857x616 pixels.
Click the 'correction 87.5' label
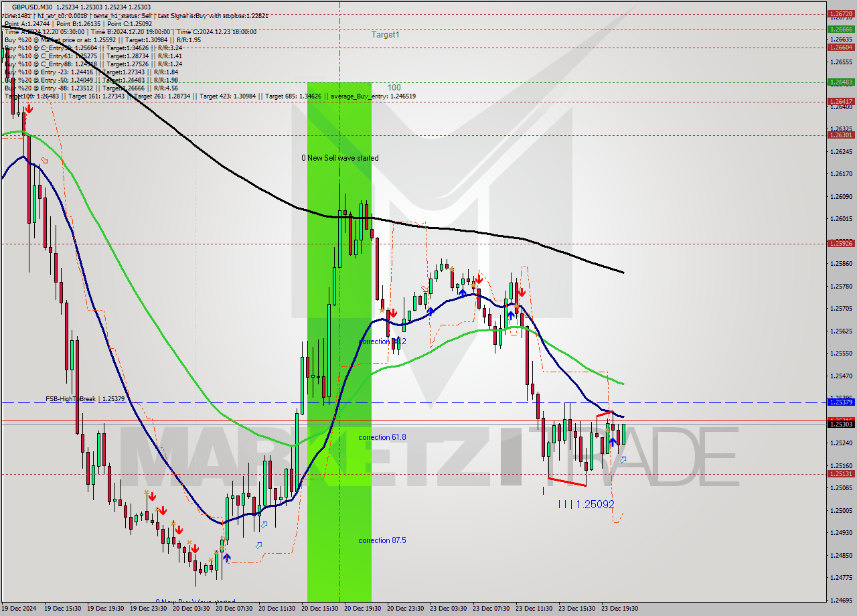(382, 540)
